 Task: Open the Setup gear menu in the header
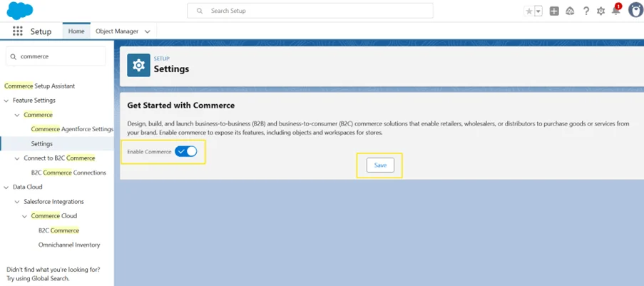(601, 11)
